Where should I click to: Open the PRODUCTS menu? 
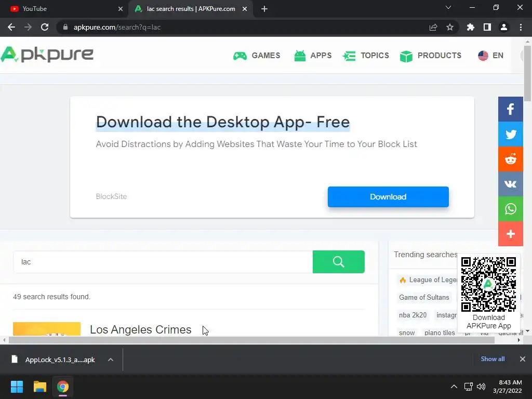pos(431,56)
